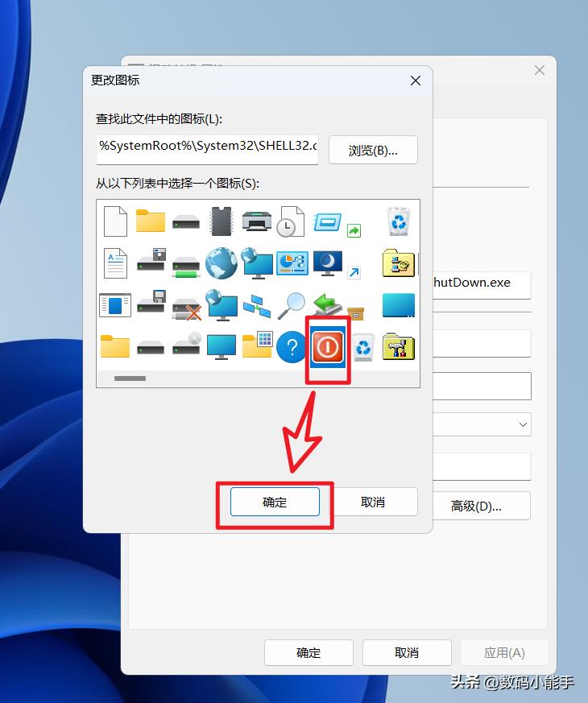Select the standalone globe icon
Screen dimensions: 588x703
point(222,263)
